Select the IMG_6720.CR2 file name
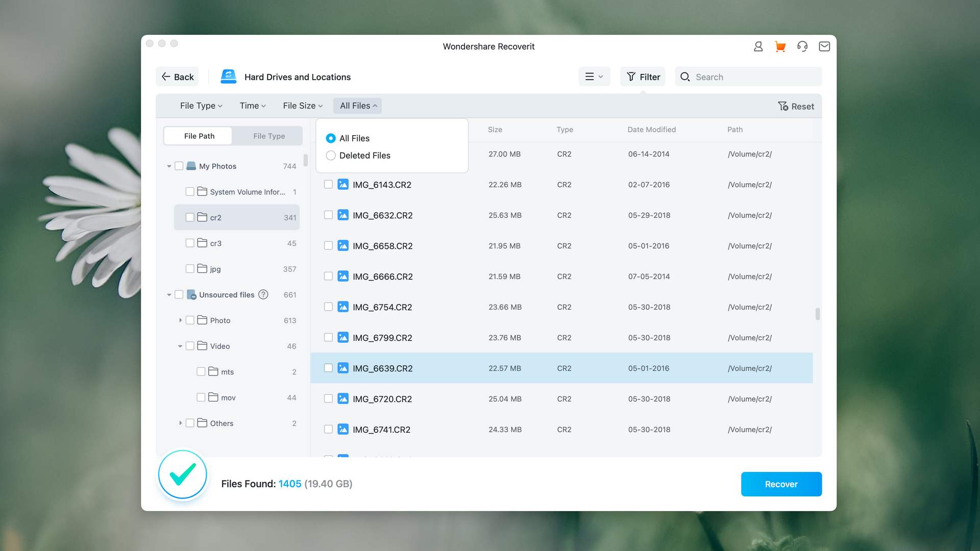Screen dimensions: 980x551 (x=382, y=399)
